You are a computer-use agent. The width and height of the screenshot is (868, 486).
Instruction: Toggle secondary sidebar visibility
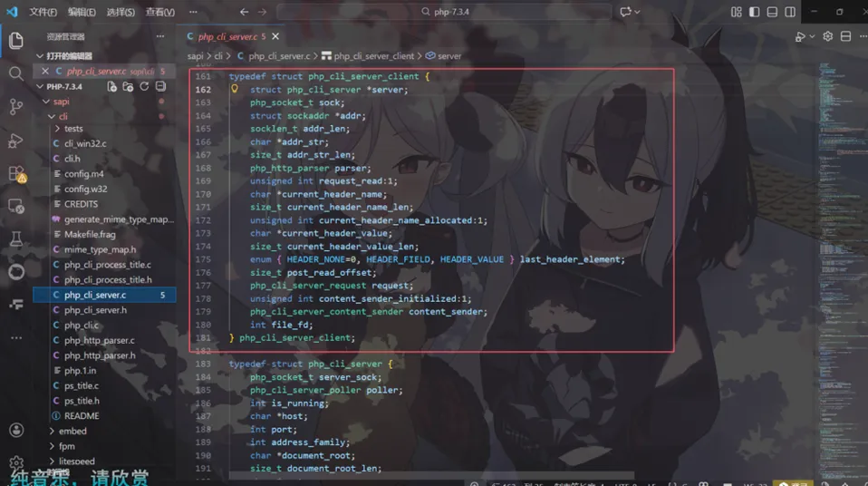click(790, 12)
